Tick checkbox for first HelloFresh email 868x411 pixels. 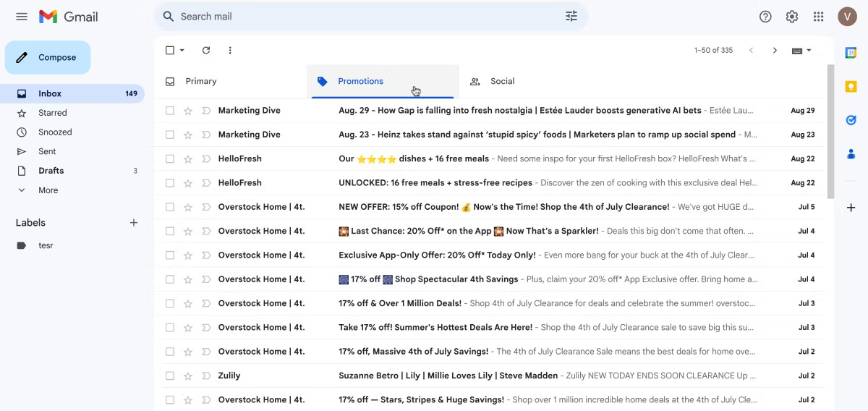170,158
